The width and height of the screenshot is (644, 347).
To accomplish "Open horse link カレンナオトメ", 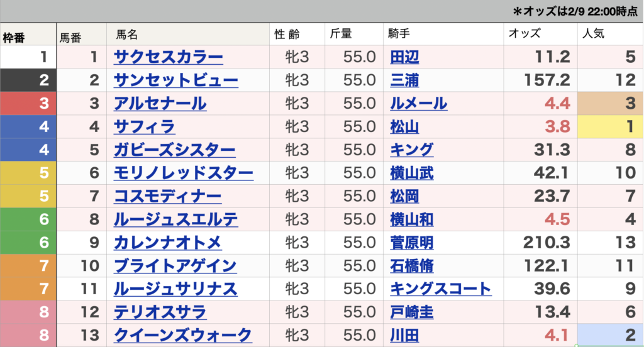I will [167, 243].
